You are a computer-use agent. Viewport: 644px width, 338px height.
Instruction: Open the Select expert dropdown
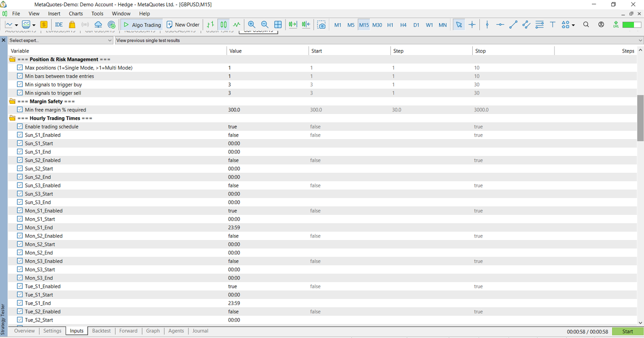click(x=60, y=40)
